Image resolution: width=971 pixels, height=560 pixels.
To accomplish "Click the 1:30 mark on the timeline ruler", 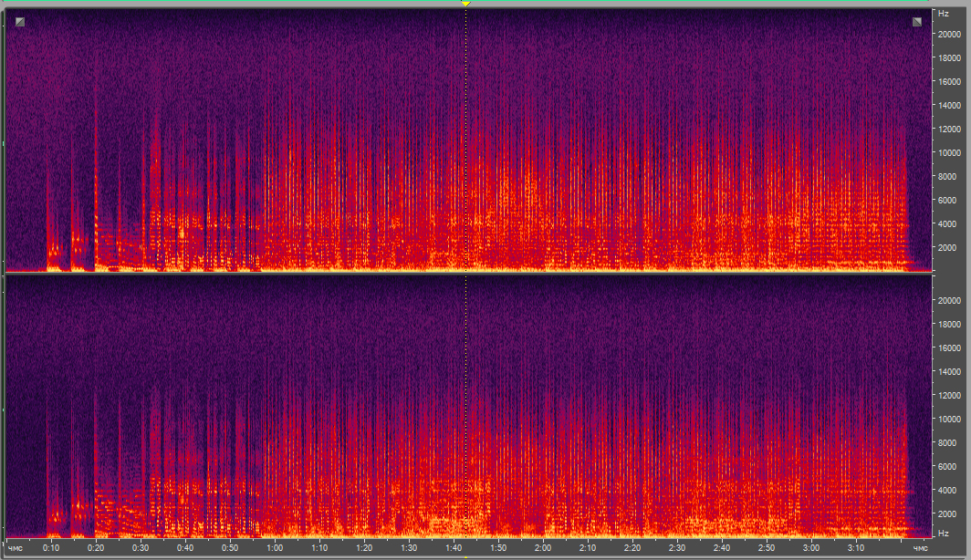I will 409,548.
